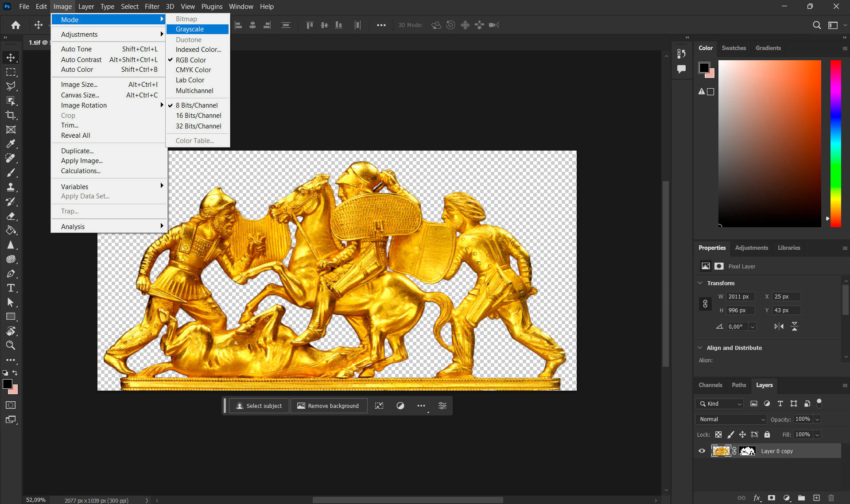
Task: Switch to the Channels tab
Action: pos(710,385)
